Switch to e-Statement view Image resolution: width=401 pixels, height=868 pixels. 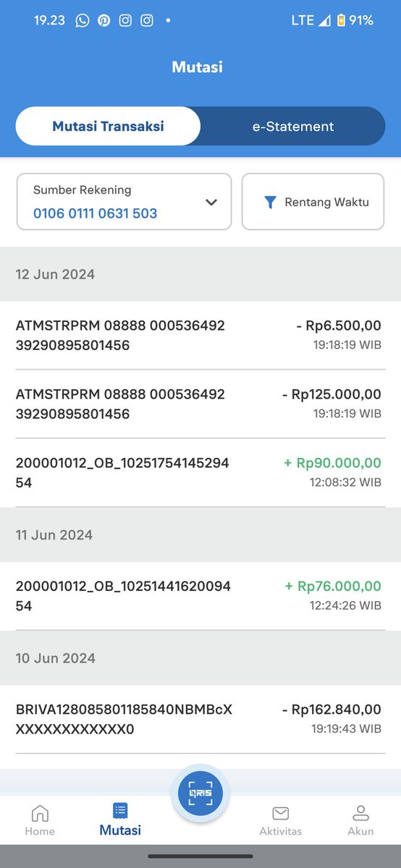click(292, 127)
